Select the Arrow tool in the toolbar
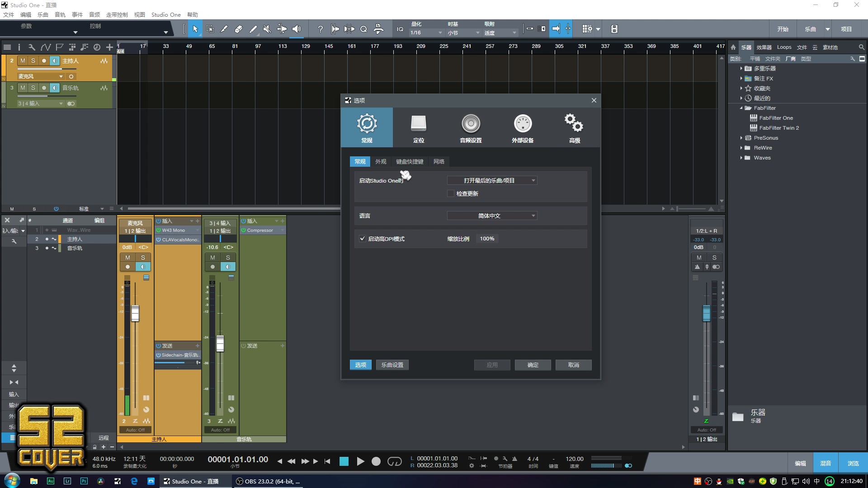This screenshot has height=488, width=868. (196, 28)
